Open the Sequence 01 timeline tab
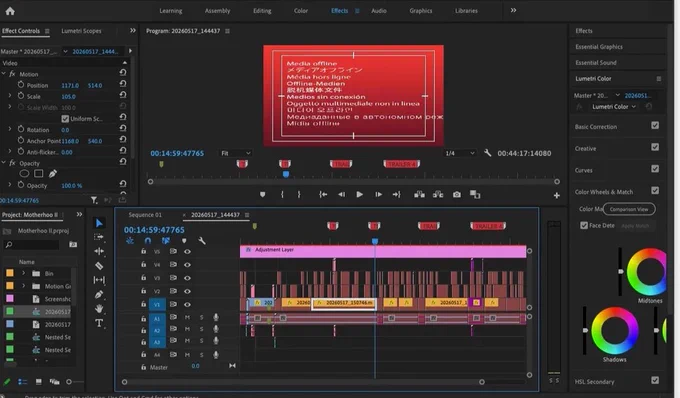680x398 pixels. [145, 215]
